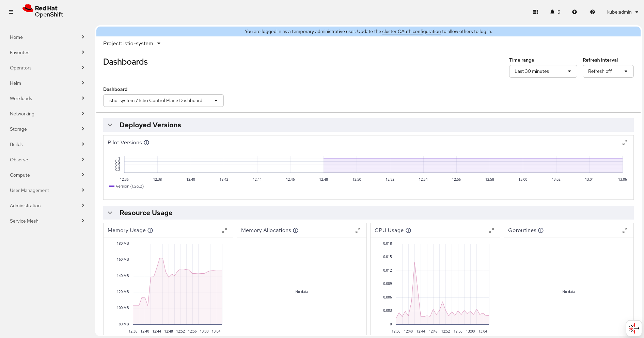The width and height of the screenshot is (644, 338).
Task: Expand the Memory Usage chart fullscreen
Action: point(224,230)
